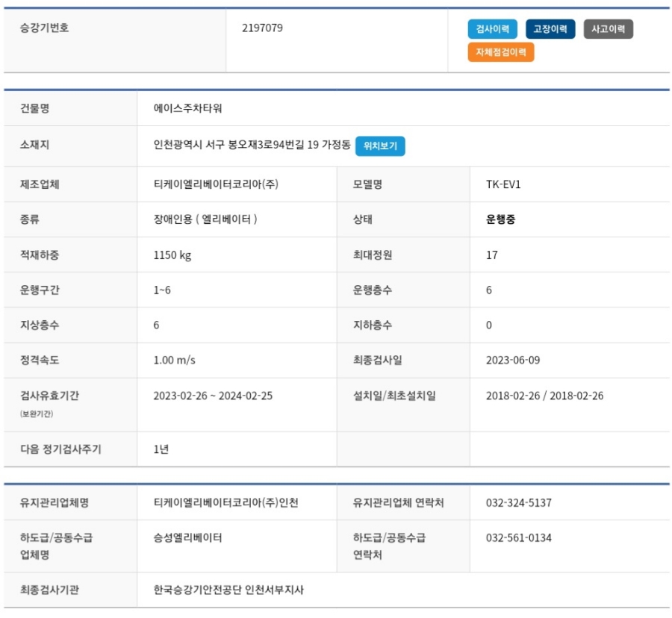Click the 운행층수 label

point(373,290)
